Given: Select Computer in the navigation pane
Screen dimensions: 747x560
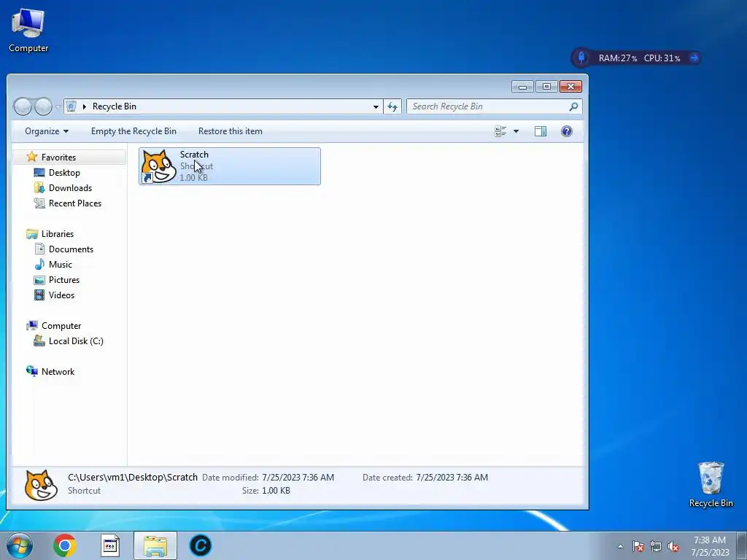Looking at the screenshot, I should point(61,326).
